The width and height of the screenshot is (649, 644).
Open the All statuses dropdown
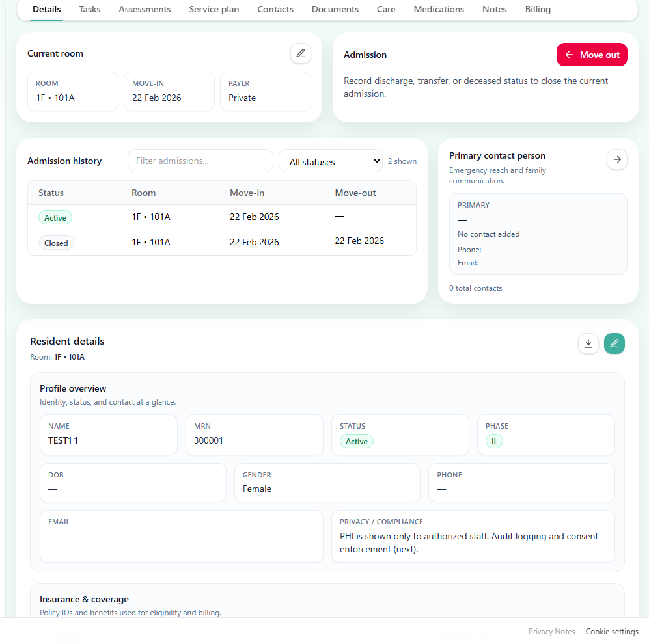pyautogui.click(x=330, y=161)
